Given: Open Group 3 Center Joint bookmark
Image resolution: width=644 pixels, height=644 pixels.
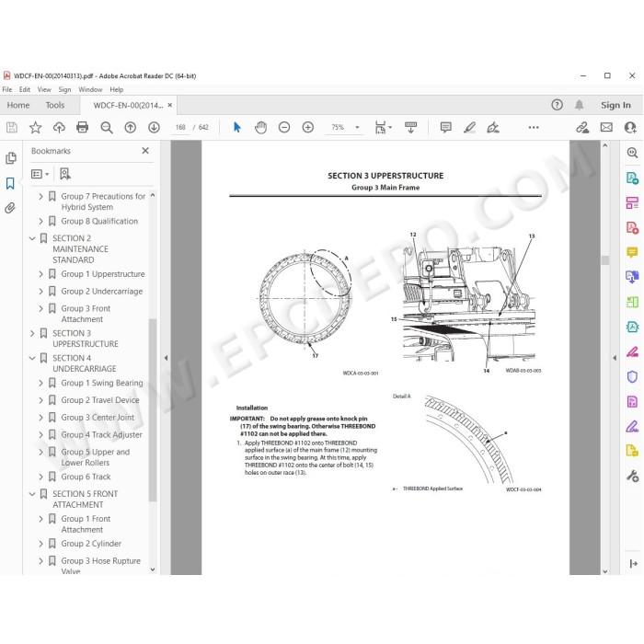Looking at the screenshot, I should 98,418.
